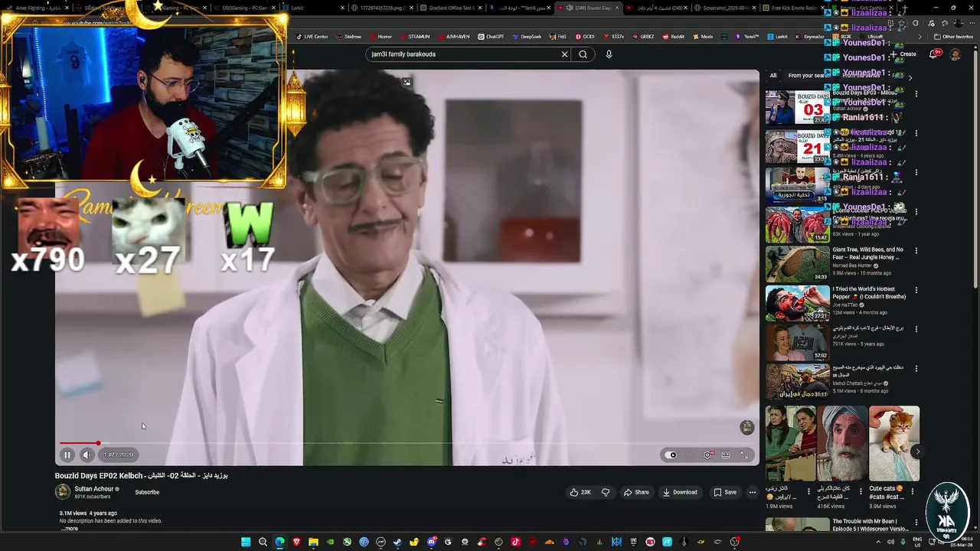
Task: Show more filter chips with arrow
Action: pos(910,77)
